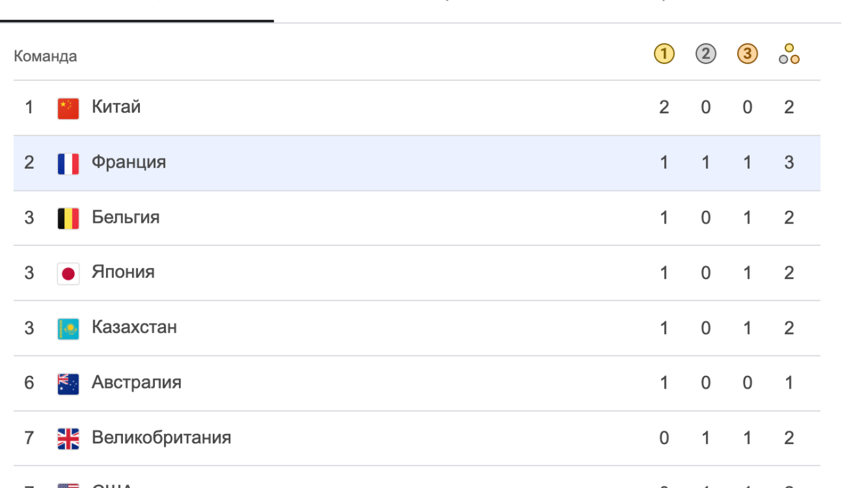Select the Великобритания team name
The image size is (868, 488).
pyautogui.click(x=161, y=438)
